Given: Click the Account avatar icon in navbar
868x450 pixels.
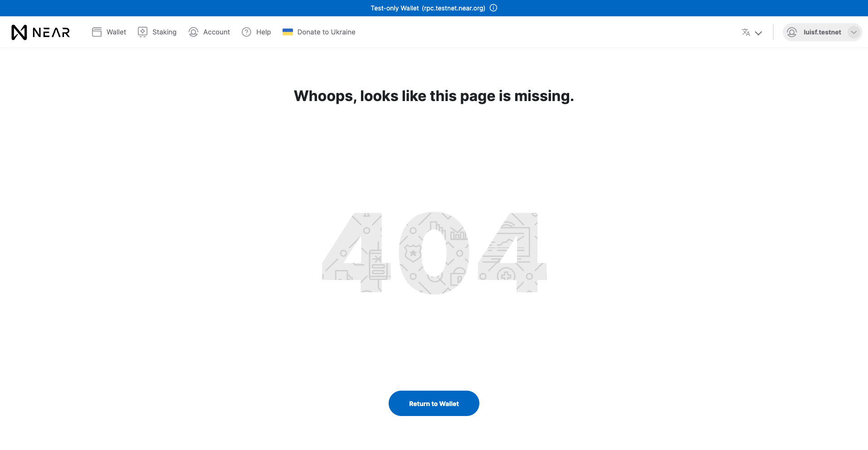Looking at the screenshot, I should pyautogui.click(x=193, y=32).
